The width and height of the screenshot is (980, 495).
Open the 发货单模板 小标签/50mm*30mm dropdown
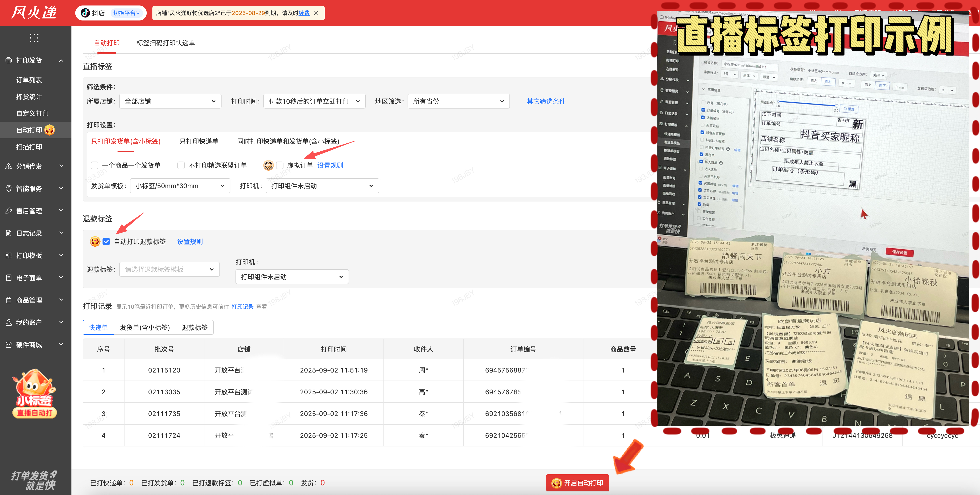click(x=180, y=186)
